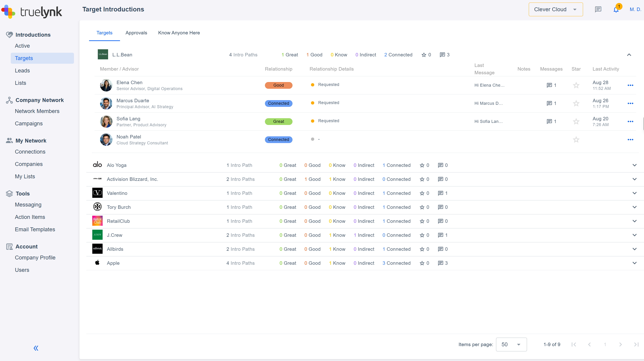Open Marcus Duarte's messages icon

[549, 103]
